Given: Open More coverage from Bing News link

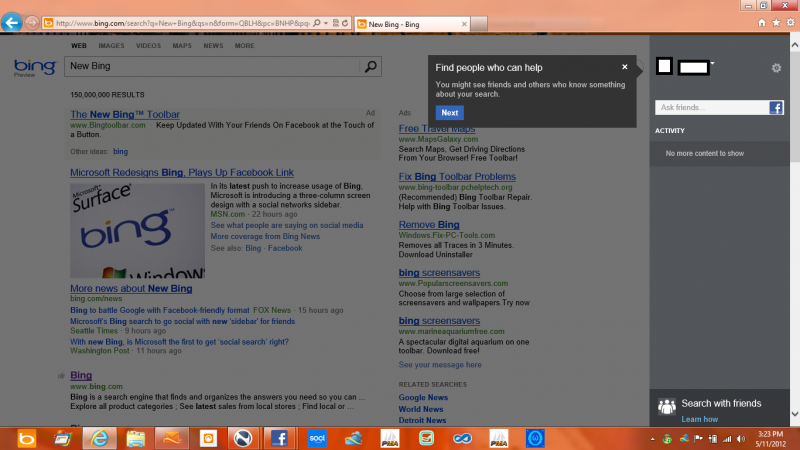Looking at the screenshot, I should click(x=265, y=236).
